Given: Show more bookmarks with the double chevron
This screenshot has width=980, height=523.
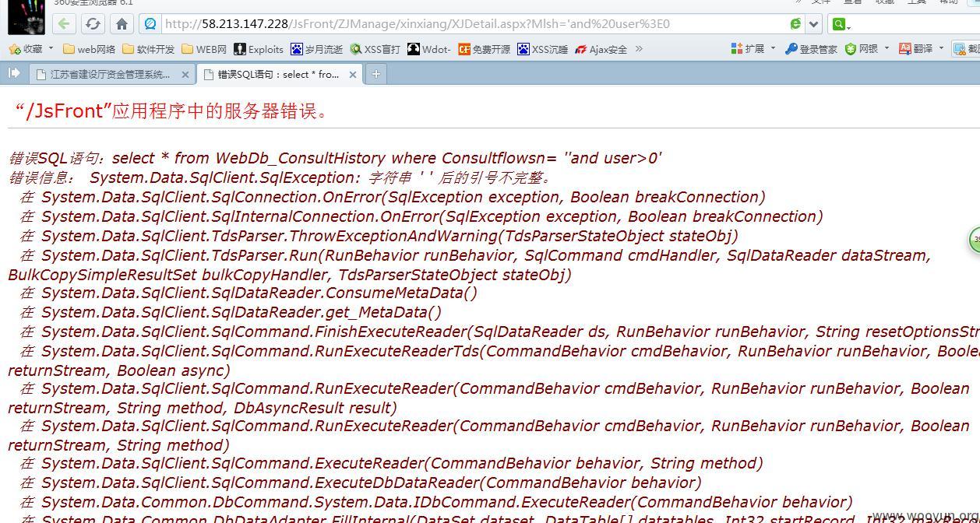Looking at the screenshot, I should coord(639,48).
